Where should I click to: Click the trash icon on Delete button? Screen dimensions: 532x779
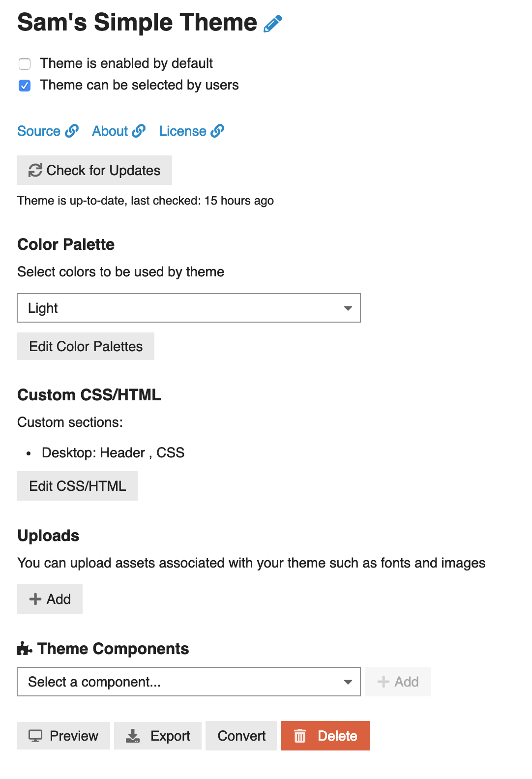(300, 736)
